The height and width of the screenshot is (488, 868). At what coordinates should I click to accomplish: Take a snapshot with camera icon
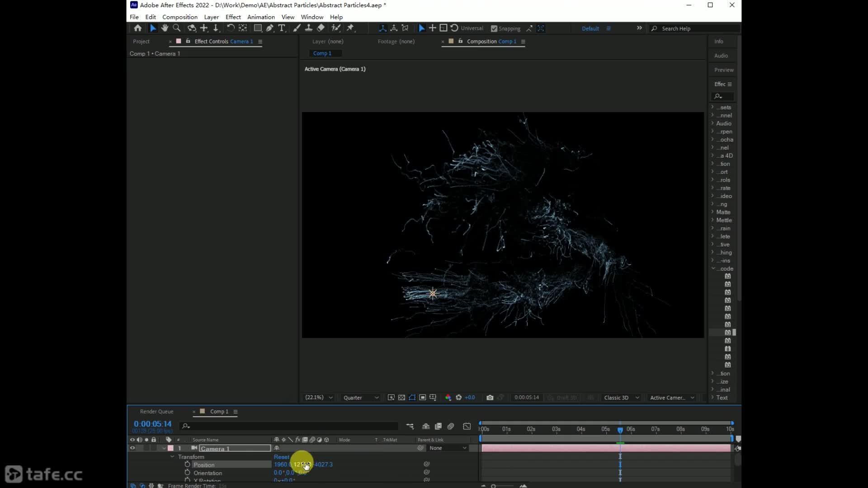coord(490,398)
